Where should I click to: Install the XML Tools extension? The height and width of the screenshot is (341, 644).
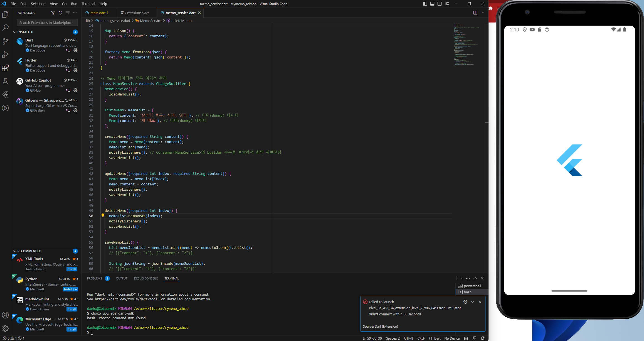click(71, 269)
